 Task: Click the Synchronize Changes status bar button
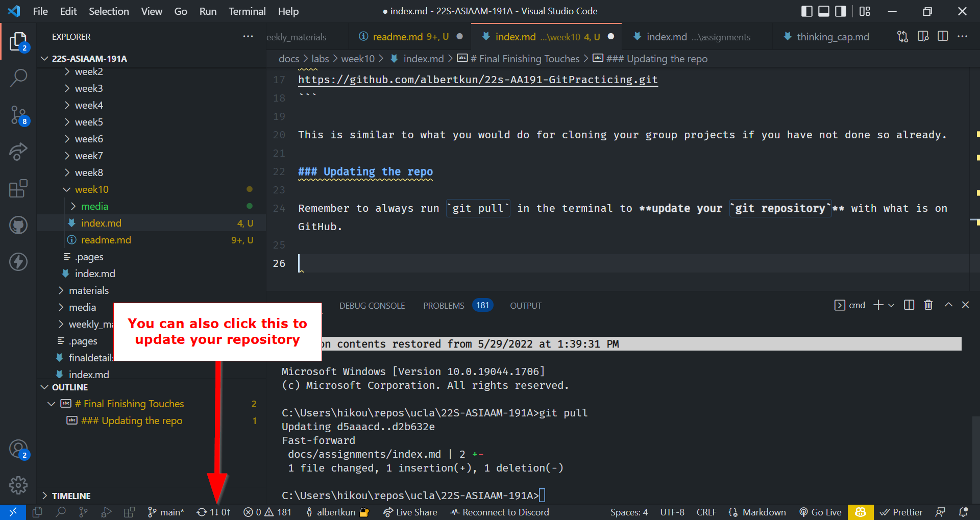click(x=213, y=512)
